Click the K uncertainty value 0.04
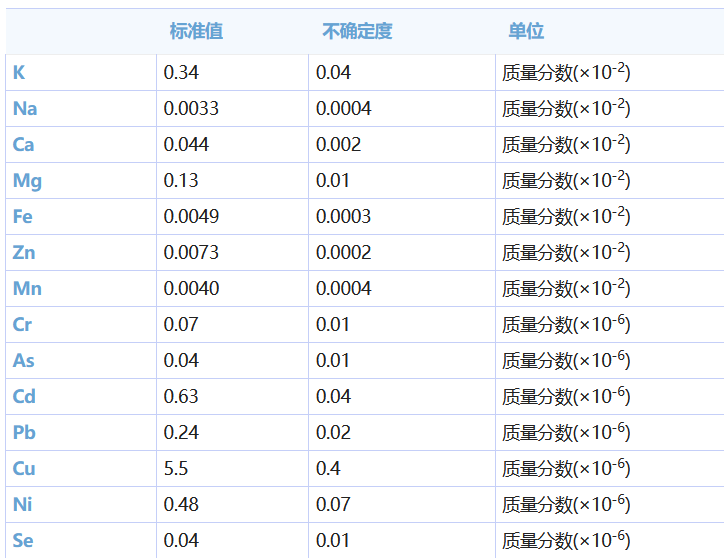This screenshot has width=724, height=558. [x=333, y=73]
